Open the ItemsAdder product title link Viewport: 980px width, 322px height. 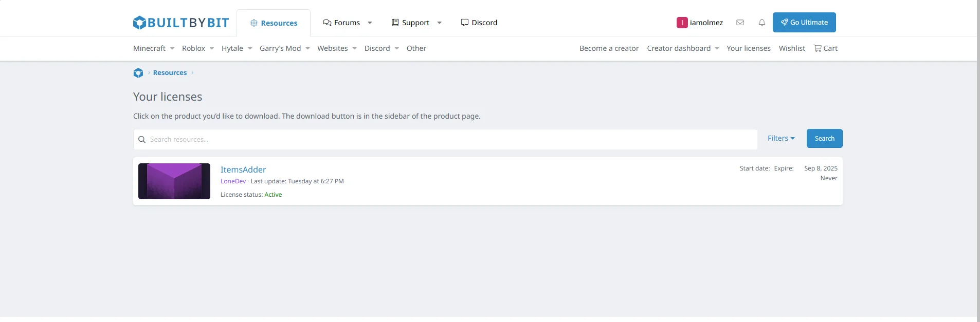pyautogui.click(x=243, y=169)
